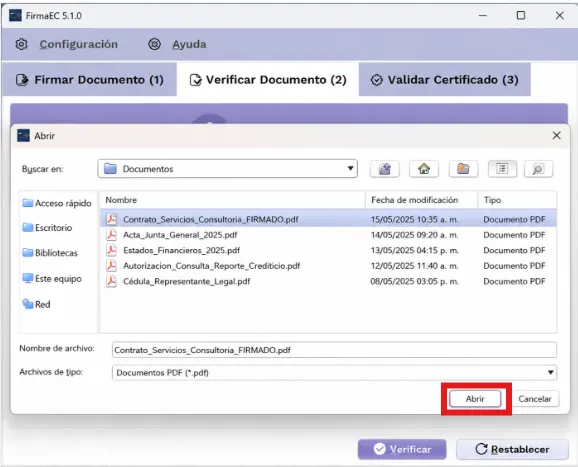Click the Cancelar button
This screenshot has height=467, width=578.
click(535, 399)
